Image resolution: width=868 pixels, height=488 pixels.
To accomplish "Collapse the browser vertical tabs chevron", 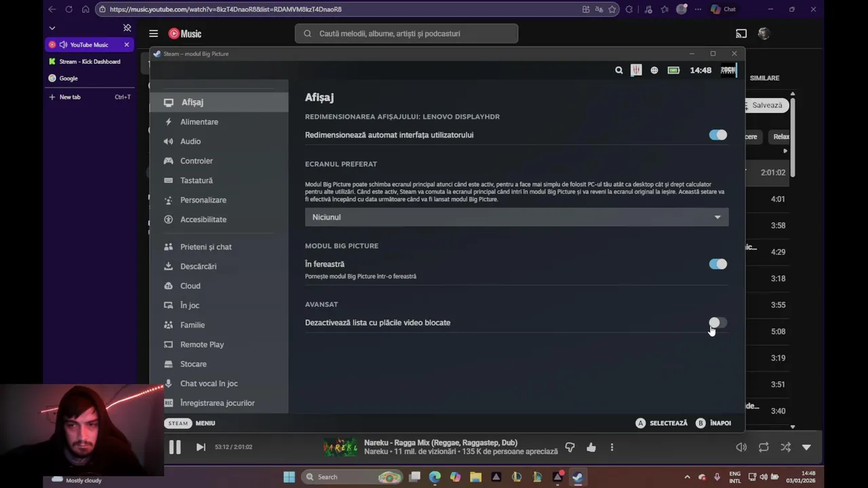I will [x=52, y=28].
